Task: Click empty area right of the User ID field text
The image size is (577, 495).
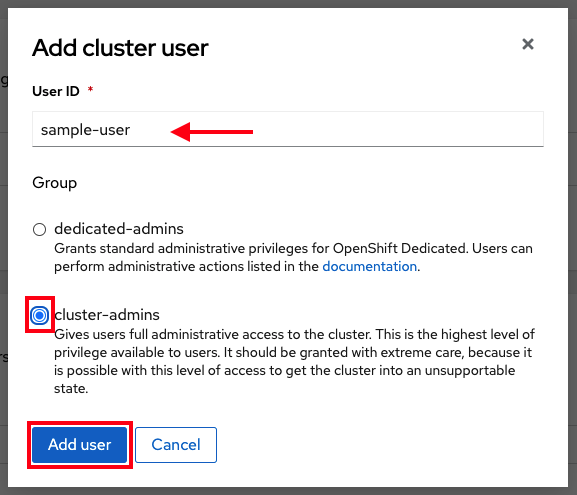Action: pyautogui.click(x=397, y=129)
